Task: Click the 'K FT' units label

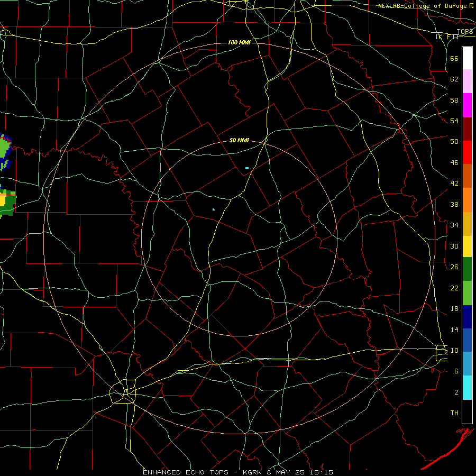Action: 447,36
